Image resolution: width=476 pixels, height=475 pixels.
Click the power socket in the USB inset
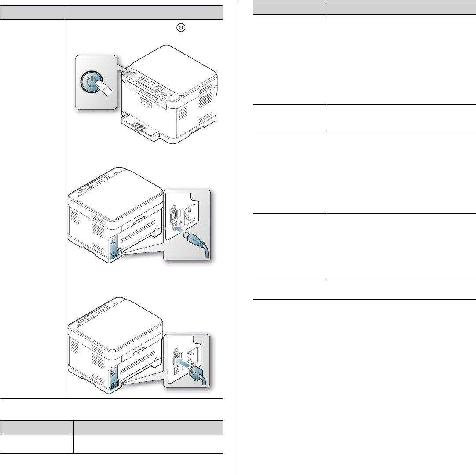point(192,215)
